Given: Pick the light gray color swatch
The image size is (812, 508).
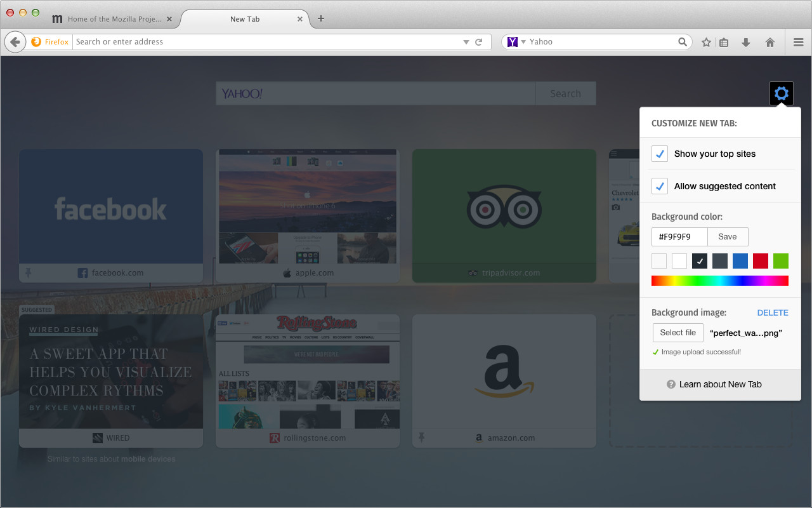Looking at the screenshot, I should 659,261.
